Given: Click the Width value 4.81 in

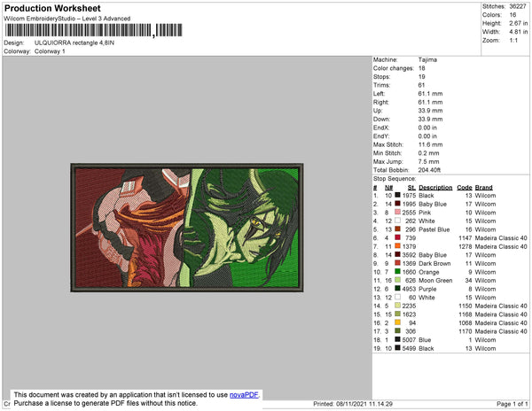Looking at the screenshot, I should [518, 32].
